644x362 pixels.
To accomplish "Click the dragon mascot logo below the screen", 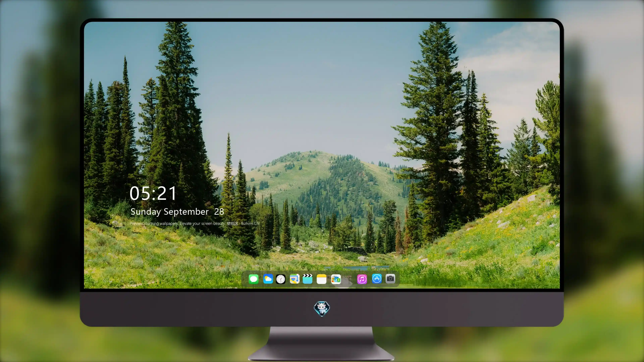I will click(322, 309).
